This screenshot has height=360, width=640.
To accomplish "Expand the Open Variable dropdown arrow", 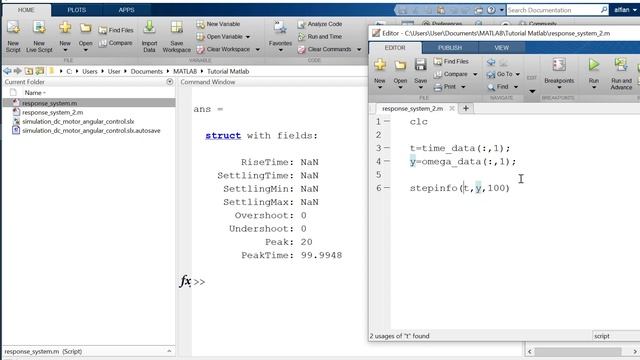I will [248, 37].
